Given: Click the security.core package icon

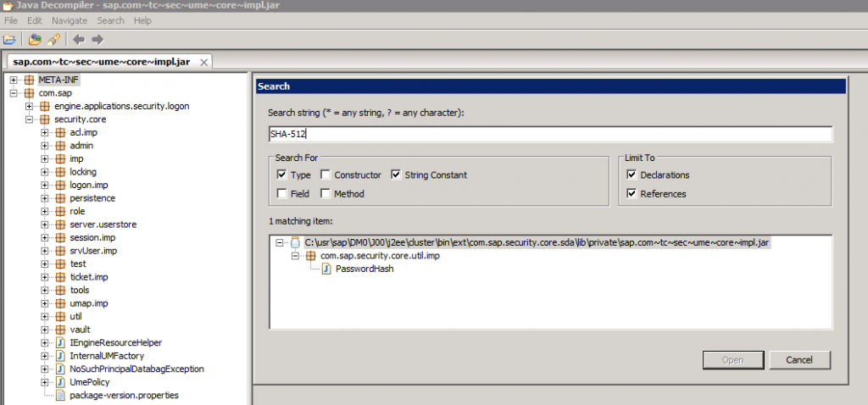Looking at the screenshot, I should pyautogui.click(x=45, y=119).
